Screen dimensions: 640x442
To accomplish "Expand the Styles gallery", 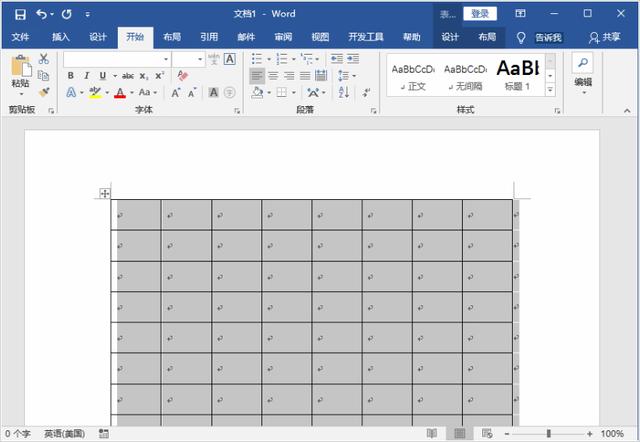I will tap(550, 90).
